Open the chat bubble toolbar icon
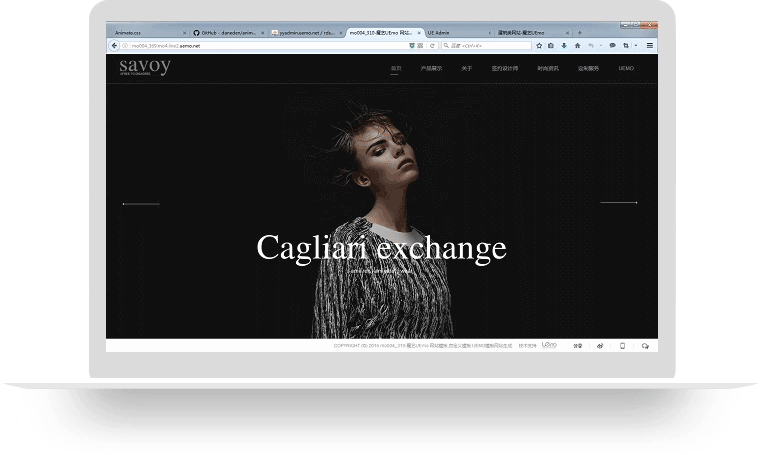Viewport: 760px width, 455px height. (613, 46)
